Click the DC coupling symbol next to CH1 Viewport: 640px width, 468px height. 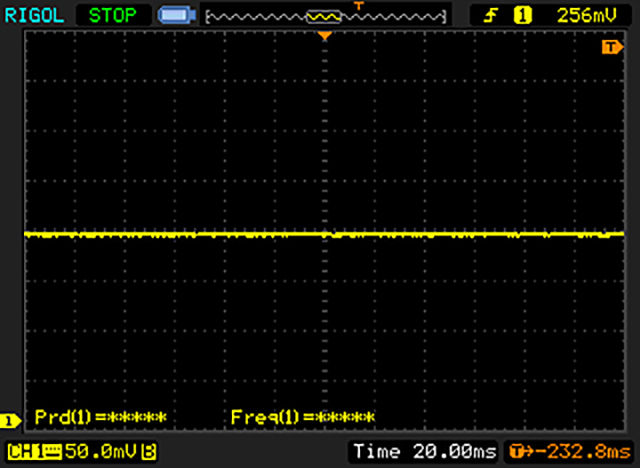pyautogui.click(x=53, y=451)
